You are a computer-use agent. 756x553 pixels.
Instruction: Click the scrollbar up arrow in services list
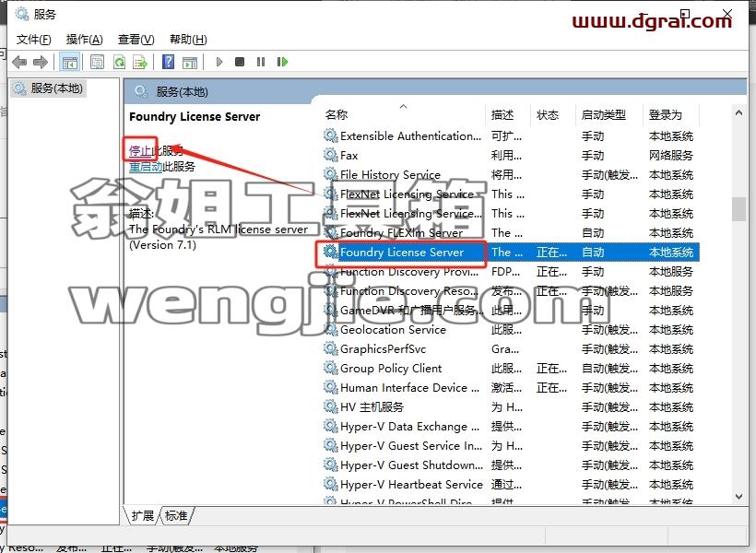click(x=738, y=112)
